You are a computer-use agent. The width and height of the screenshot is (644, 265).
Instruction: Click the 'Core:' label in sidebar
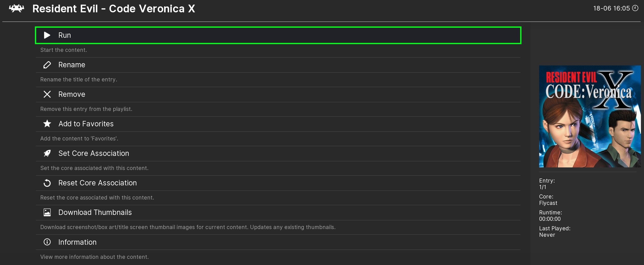(x=546, y=197)
